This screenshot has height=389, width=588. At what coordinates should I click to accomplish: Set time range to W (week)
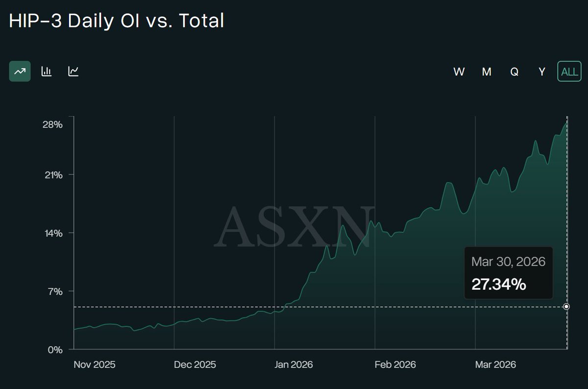[x=459, y=72]
